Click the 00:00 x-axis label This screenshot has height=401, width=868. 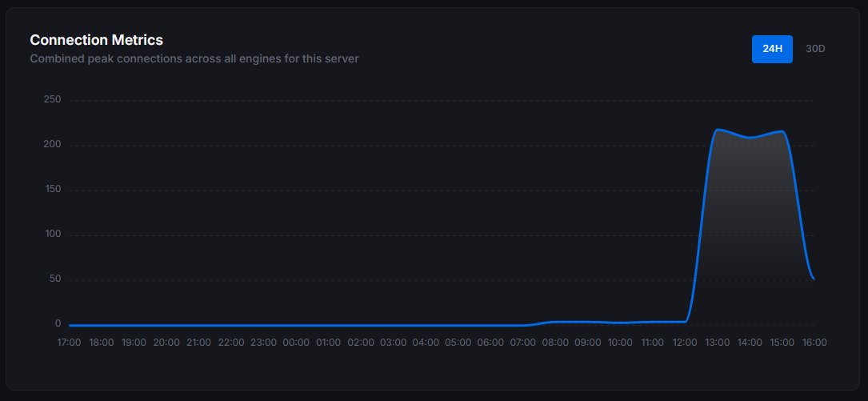(296, 343)
